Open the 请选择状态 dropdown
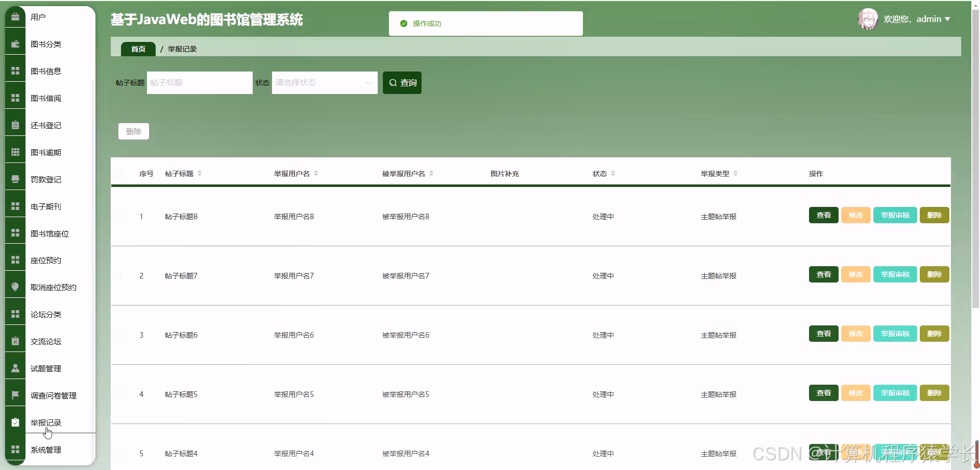The width and height of the screenshot is (980, 470). (325, 83)
